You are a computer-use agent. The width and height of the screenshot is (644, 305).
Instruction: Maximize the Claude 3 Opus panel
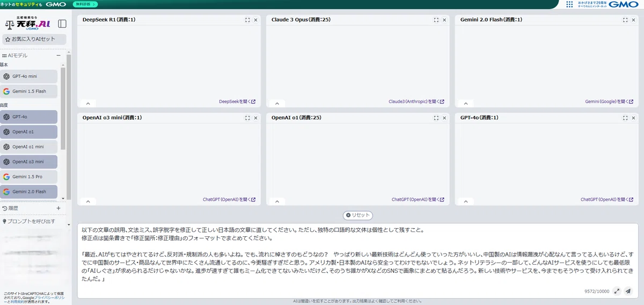tap(436, 20)
